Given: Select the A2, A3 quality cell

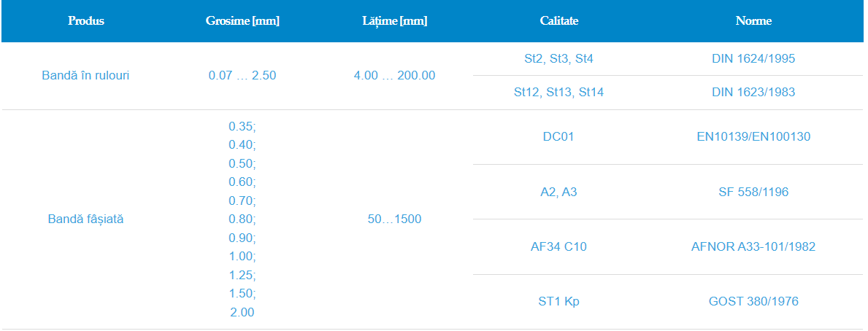Looking at the screenshot, I should 558,192.
